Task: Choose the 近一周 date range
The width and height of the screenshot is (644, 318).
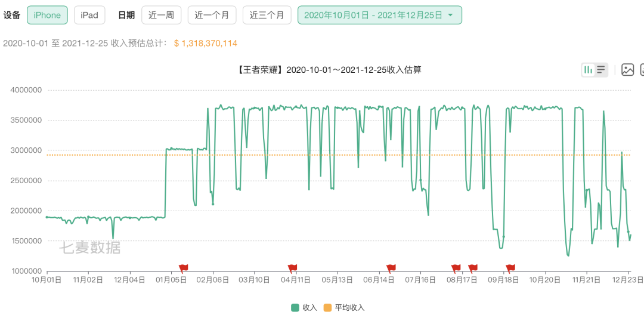Action: [x=162, y=15]
